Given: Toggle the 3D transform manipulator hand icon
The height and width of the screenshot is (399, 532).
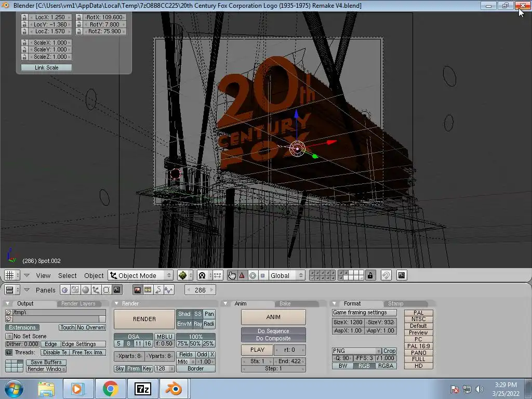Looking at the screenshot, I should tap(232, 275).
